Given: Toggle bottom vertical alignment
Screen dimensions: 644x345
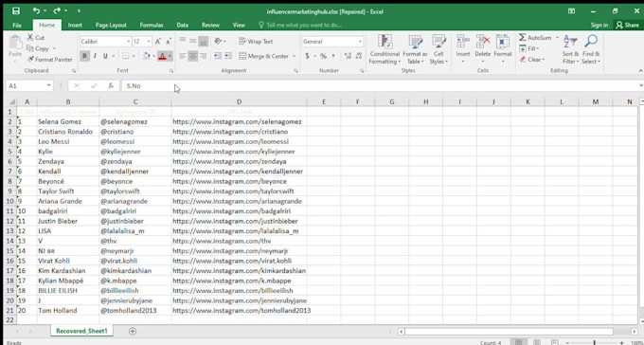Looking at the screenshot, I should [x=203, y=41].
